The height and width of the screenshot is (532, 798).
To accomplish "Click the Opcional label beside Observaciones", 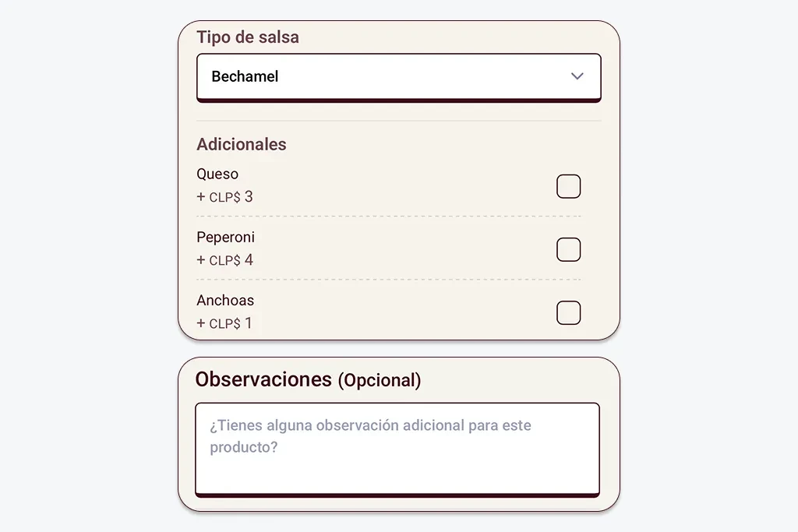I will pos(381,380).
